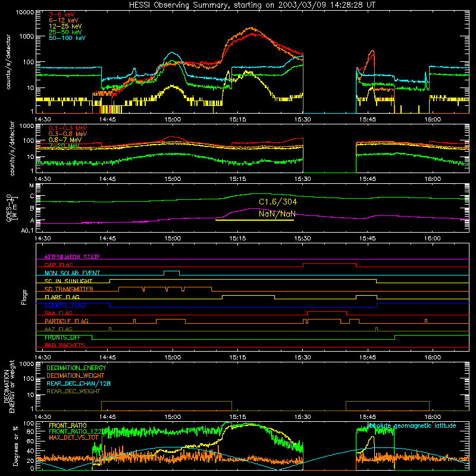Screen dimensions: 476x476
Task: Select the '7-20 MeV' legend label
Action: point(64,146)
